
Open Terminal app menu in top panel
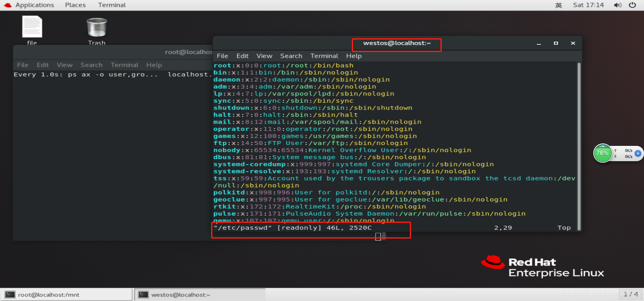[112, 5]
